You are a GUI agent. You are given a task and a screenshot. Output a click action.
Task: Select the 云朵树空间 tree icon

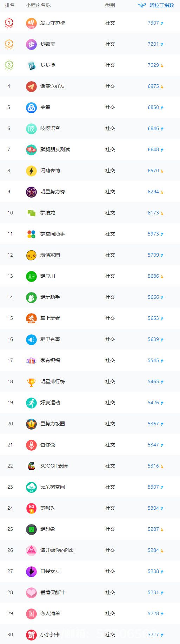pos(31,487)
